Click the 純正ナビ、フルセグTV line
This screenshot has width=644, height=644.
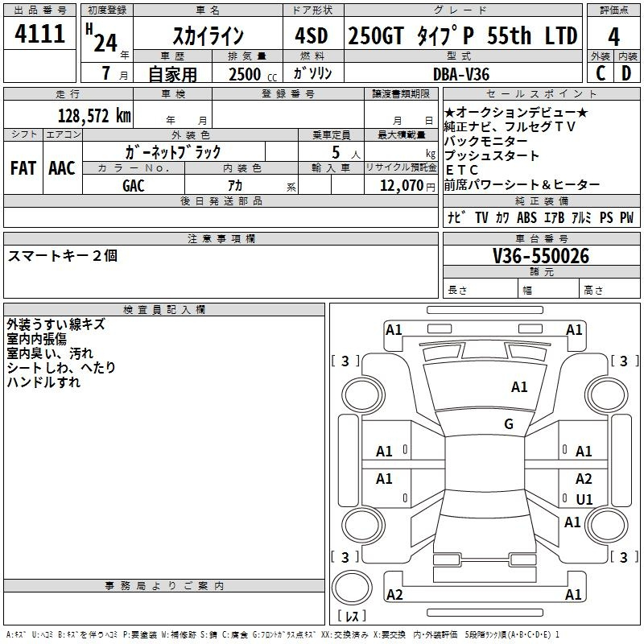coord(510,126)
